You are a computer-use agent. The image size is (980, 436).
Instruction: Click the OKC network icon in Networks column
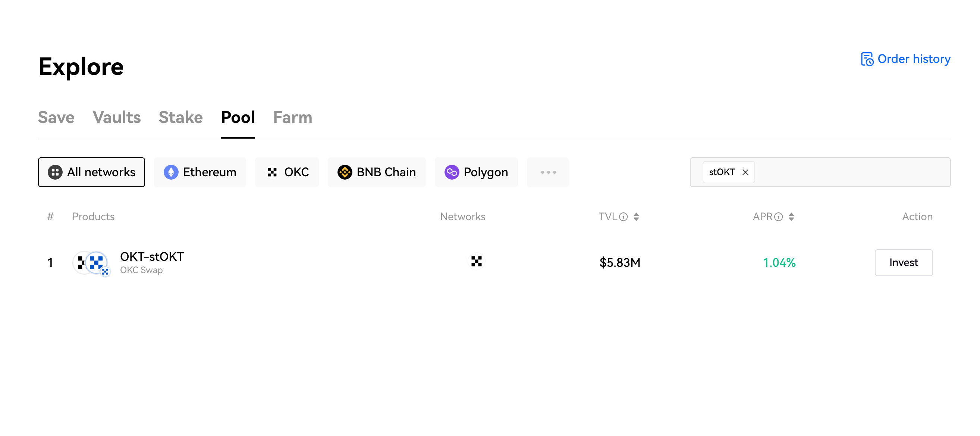coord(476,261)
